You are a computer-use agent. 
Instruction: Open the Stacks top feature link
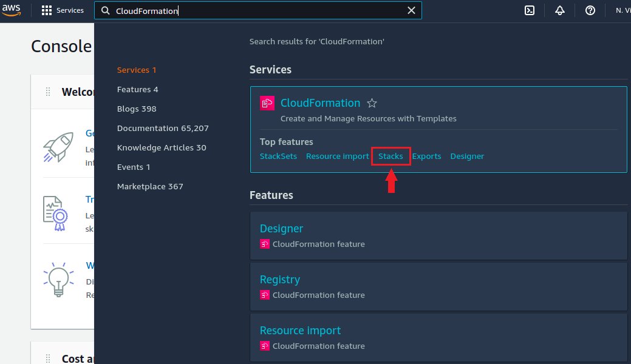point(391,156)
